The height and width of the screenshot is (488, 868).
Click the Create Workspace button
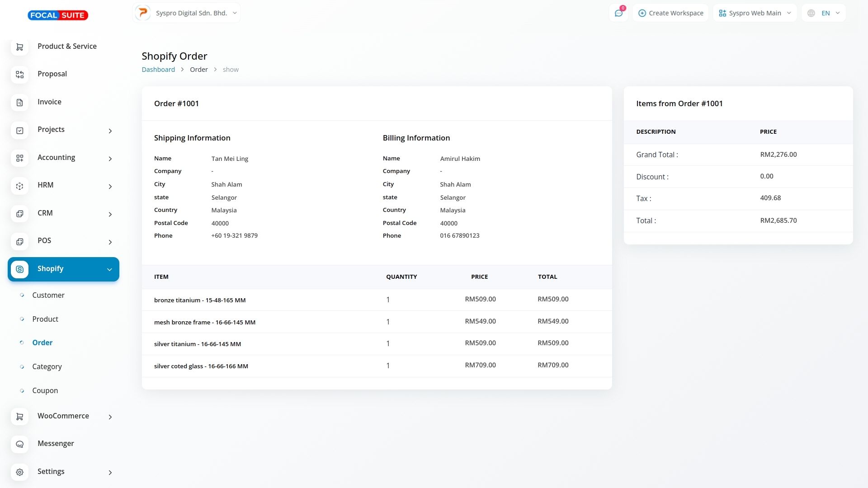click(x=670, y=13)
